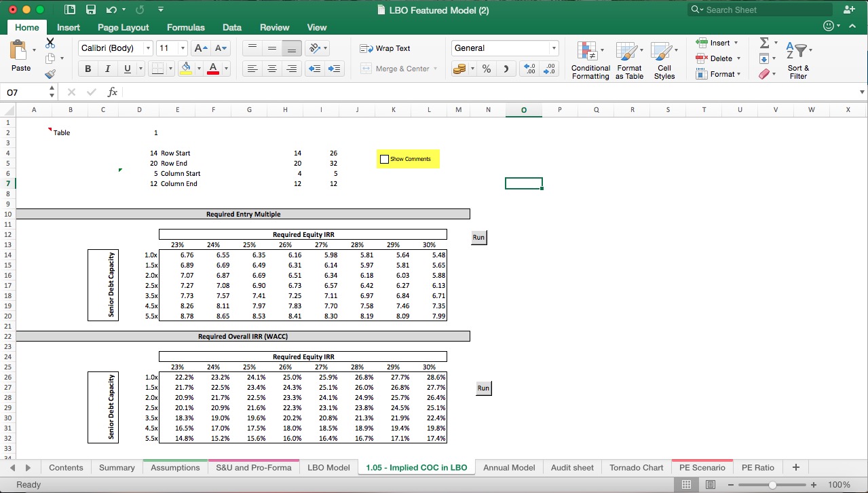868x493 pixels.
Task: Apply percent style to selection
Action: (486, 69)
